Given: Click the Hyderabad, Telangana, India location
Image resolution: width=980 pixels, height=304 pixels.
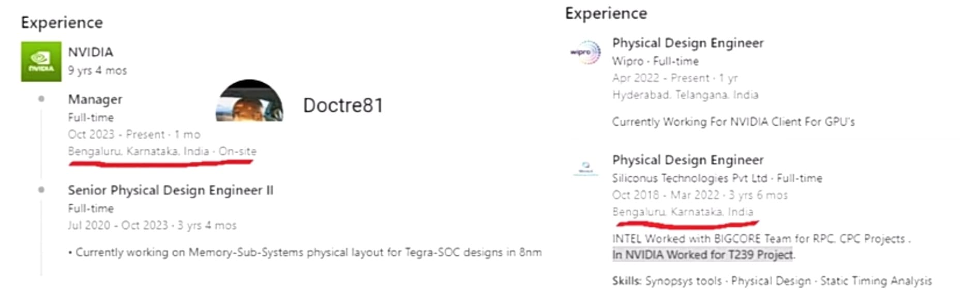Looking at the screenshot, I should [x=685, y=95].
